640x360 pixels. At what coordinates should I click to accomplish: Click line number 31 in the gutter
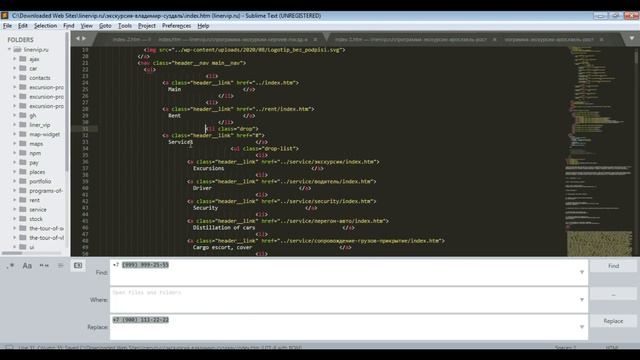[x=85, y=129]
